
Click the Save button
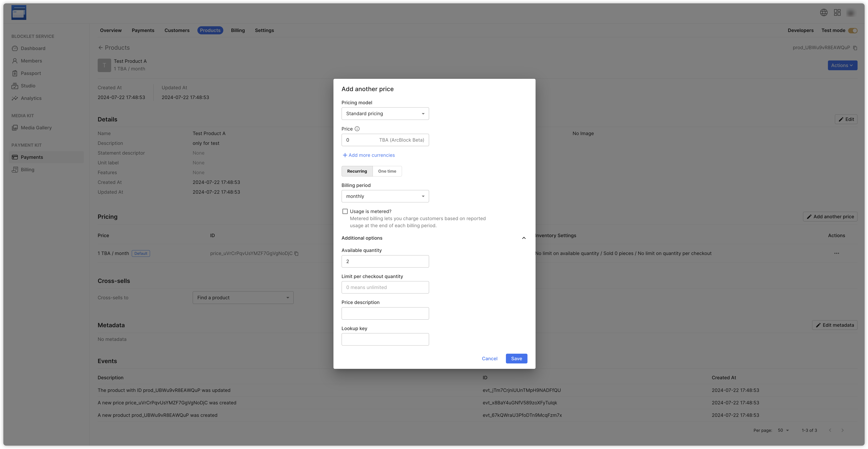516,359
